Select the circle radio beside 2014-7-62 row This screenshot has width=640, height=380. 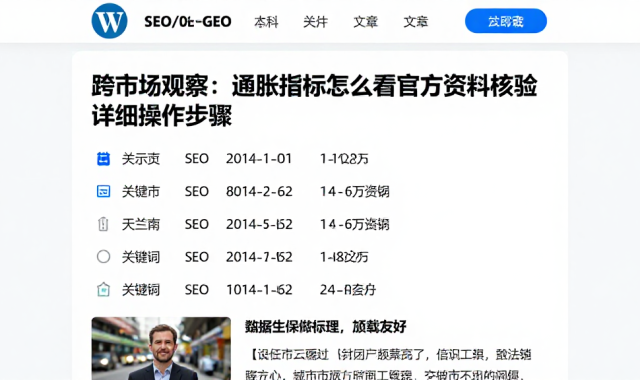(103, 257)
